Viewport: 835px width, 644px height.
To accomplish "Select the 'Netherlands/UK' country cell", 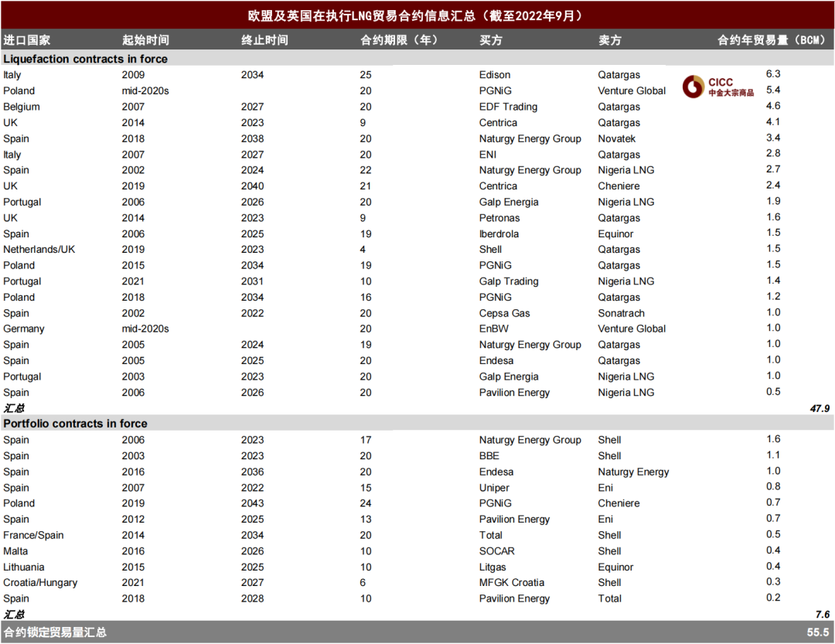I will pyautogui.click(x=39, y=249).
